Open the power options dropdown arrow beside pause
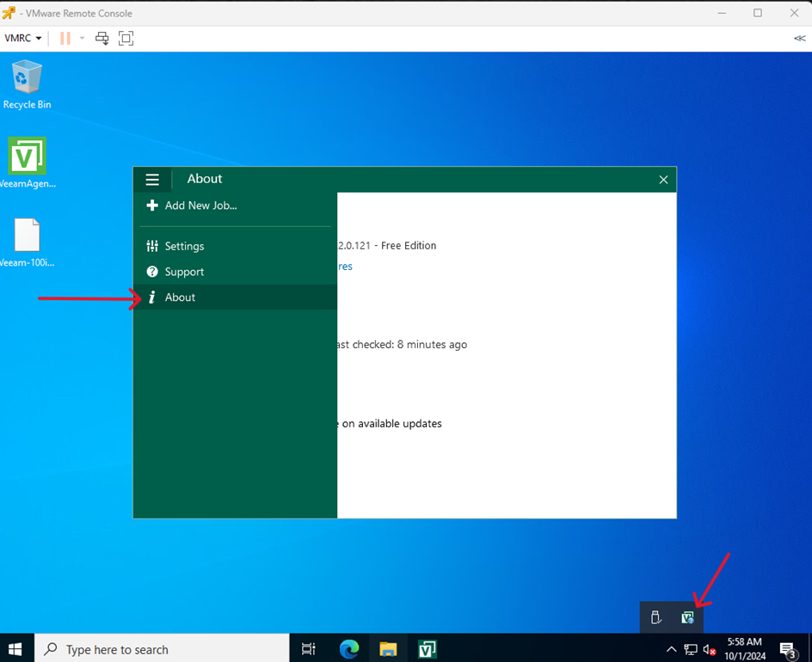This screenshot has height=662, width=812. coord(82,38)
